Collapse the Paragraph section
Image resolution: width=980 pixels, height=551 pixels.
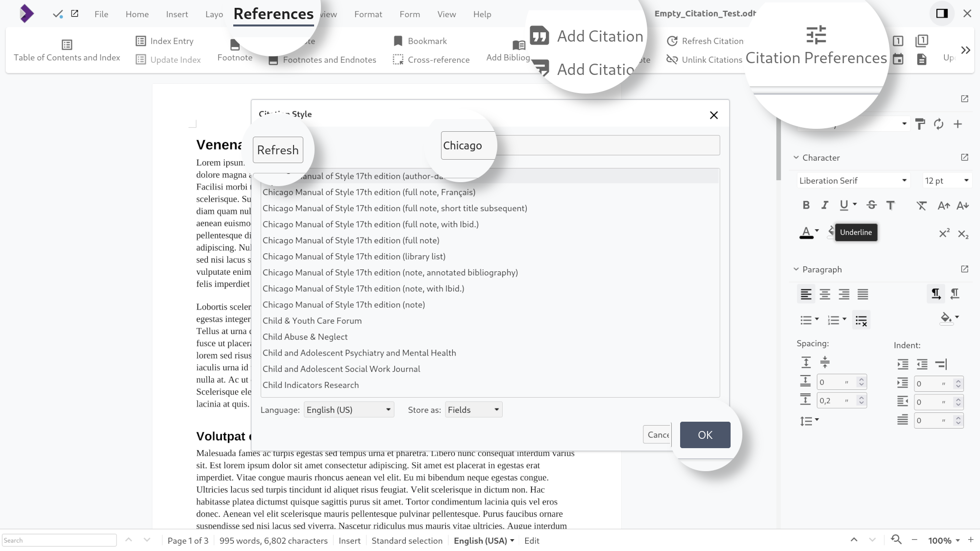[796, 269]
